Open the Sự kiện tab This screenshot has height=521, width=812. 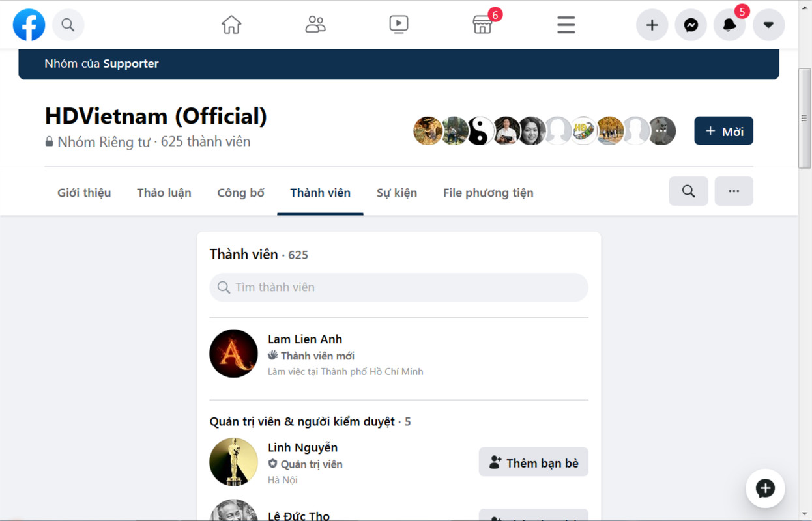[397, 193]
